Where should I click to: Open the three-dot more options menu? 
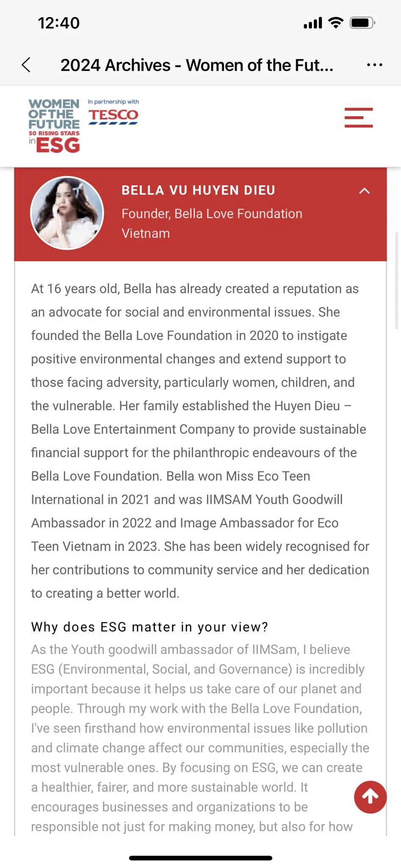pos(374,65)
